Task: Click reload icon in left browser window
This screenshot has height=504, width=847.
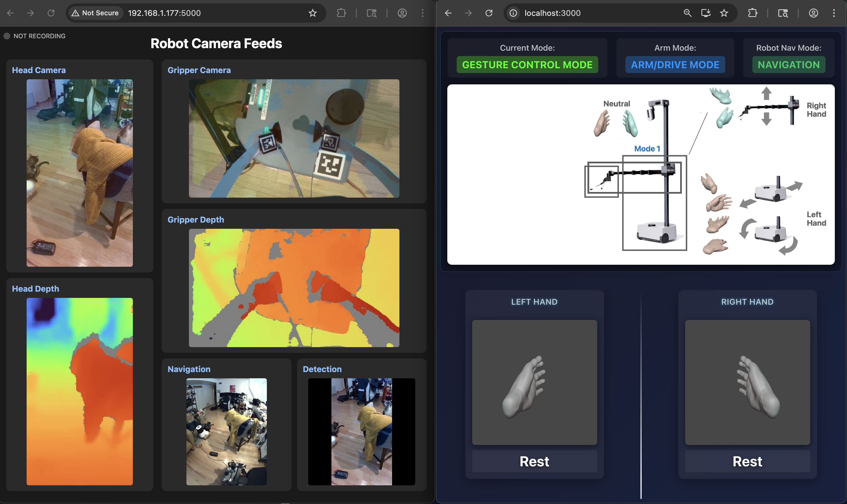Action: pyautogui.click(x=51, y=13)
